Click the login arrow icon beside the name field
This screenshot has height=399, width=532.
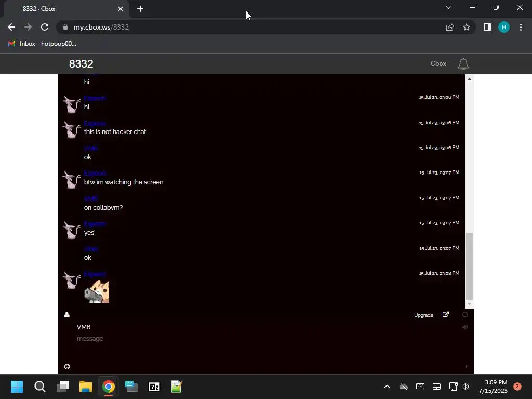click(x=465, y=327)
